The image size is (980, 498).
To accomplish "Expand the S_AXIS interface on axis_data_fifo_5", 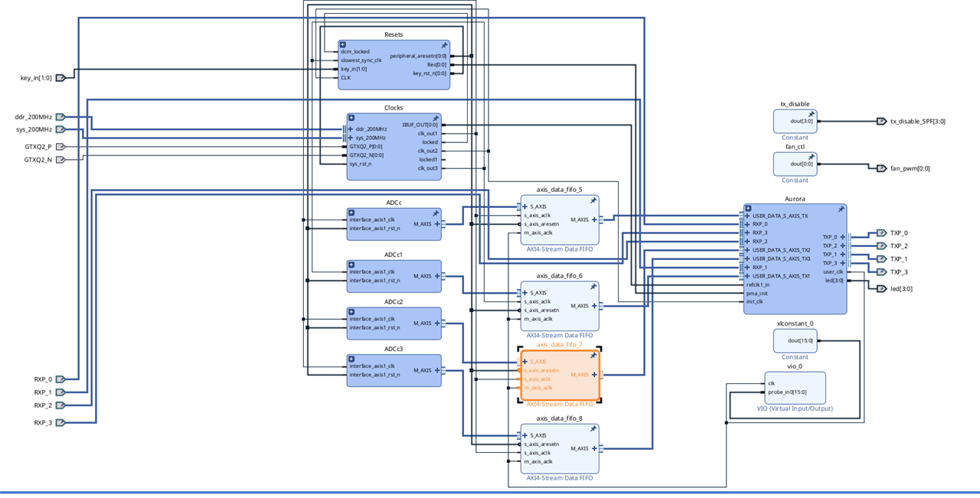I will click(x=524, y=207).
